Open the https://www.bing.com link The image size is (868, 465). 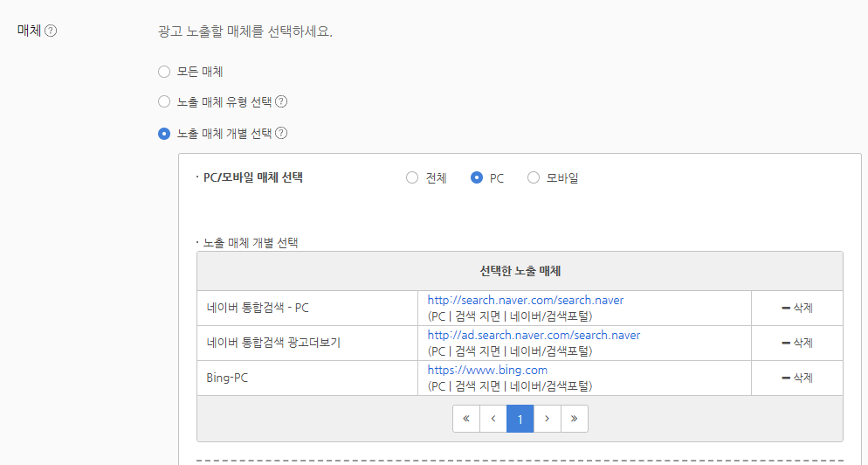487,371
